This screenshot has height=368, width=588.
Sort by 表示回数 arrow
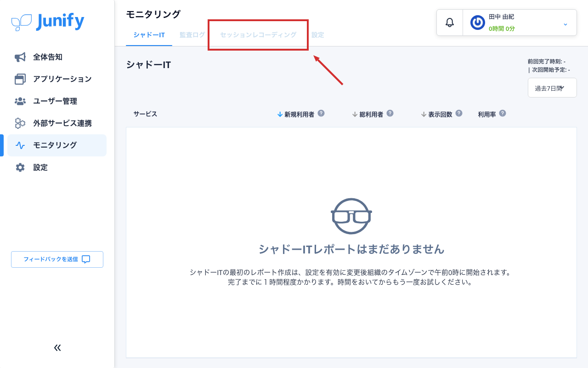click(x=424, y=114)
